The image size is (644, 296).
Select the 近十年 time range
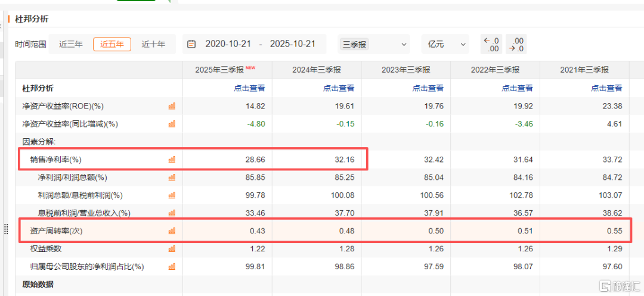153,44
